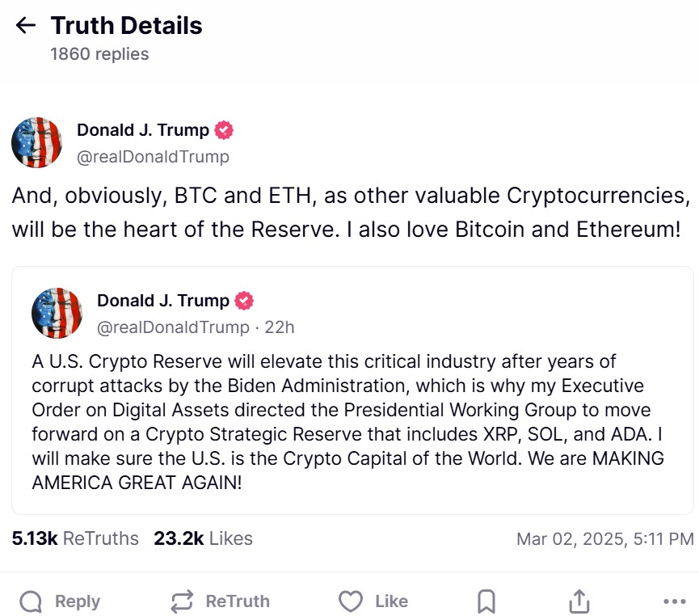View the 23.2k Likes list
Viewport: 699px width, 616px height.
click(x=203, y=538)
